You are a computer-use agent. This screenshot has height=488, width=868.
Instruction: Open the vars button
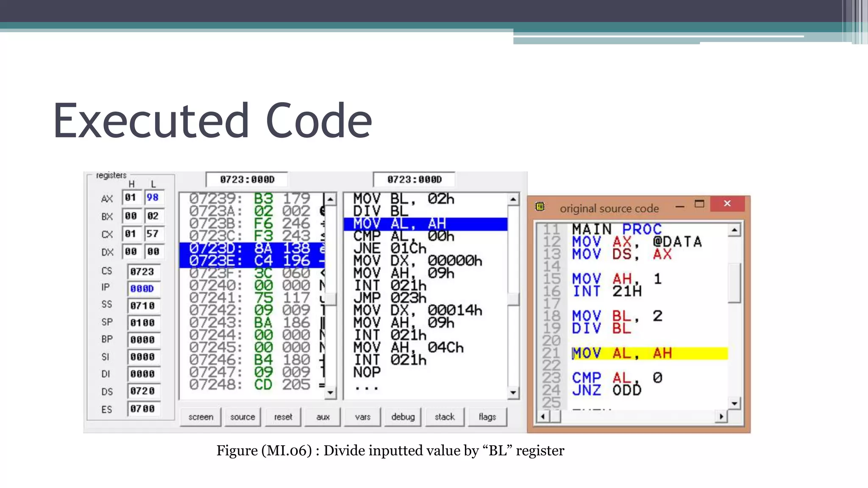363,417
